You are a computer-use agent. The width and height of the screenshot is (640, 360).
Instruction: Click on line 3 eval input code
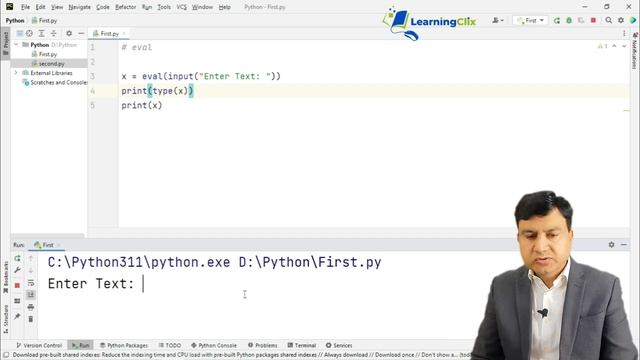pyautogui.click(x=201, y=76)
